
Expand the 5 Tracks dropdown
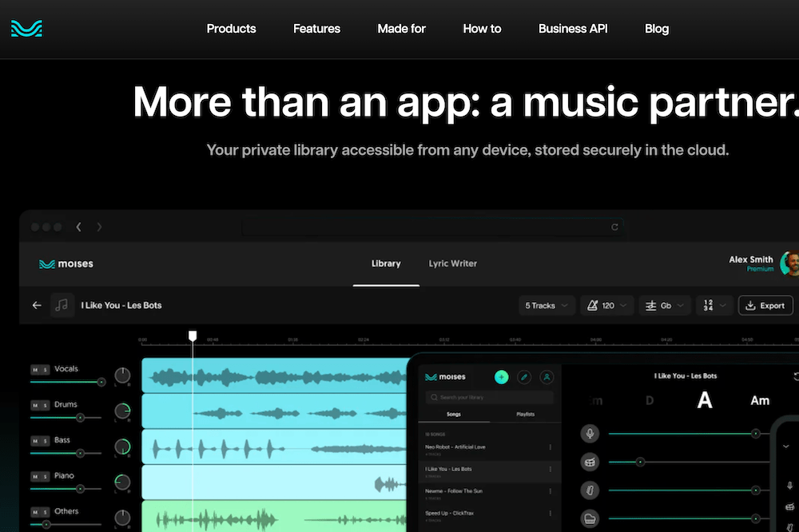(x=547, y=306)
